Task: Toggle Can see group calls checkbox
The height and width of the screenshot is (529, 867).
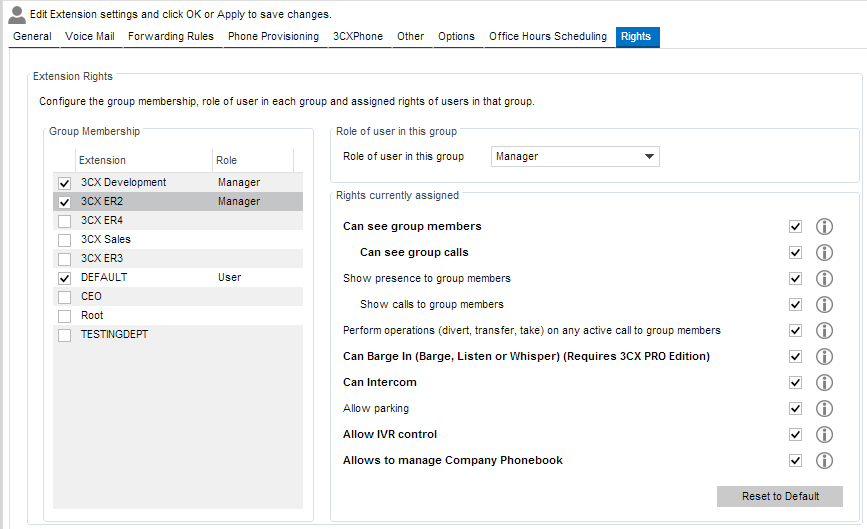Action: coord(795,253)
